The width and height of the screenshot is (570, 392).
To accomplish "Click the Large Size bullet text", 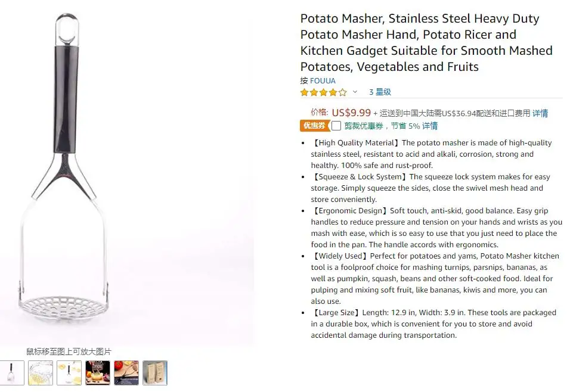I will click(x=433, y=323).
